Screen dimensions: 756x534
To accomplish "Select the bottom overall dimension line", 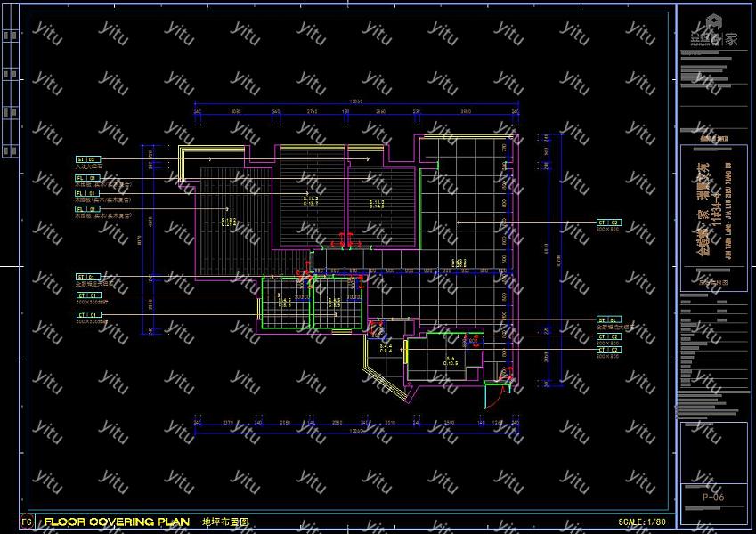I will 356,433.
